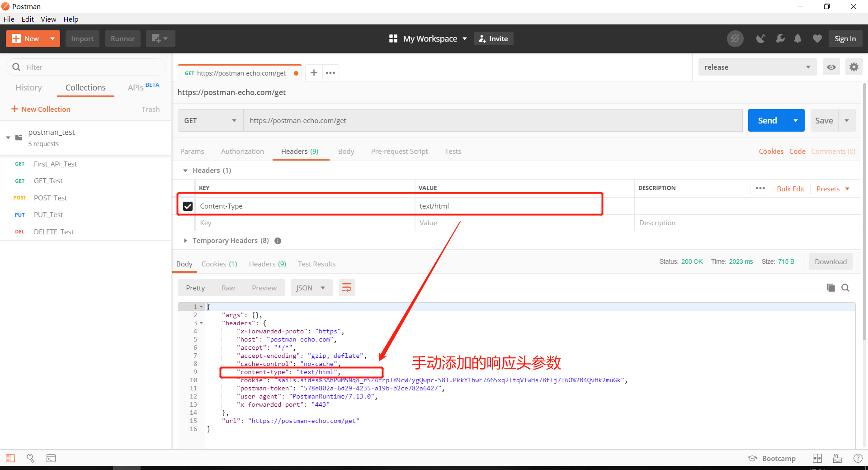This screenshot has width=868, height=470.
Task: Open the Help menu
Action: (x=71, y=19)
